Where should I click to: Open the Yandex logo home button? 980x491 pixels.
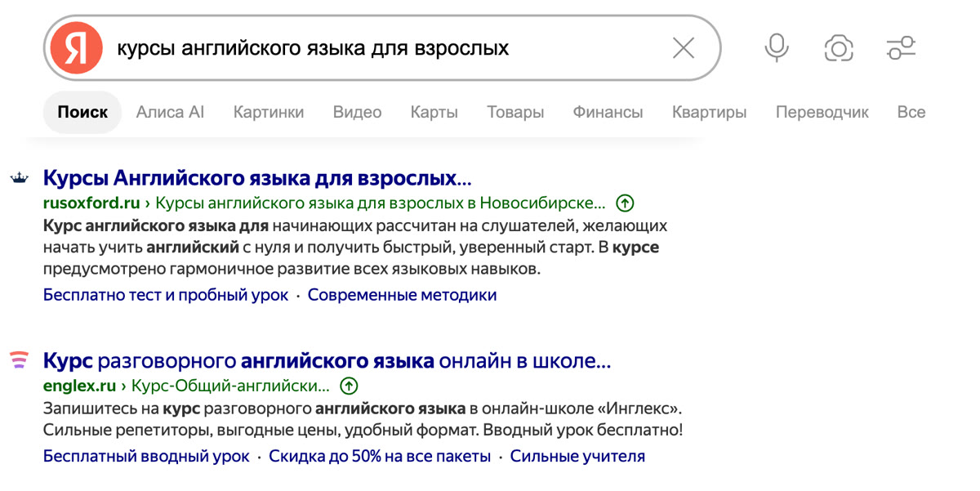click(76, 48)
